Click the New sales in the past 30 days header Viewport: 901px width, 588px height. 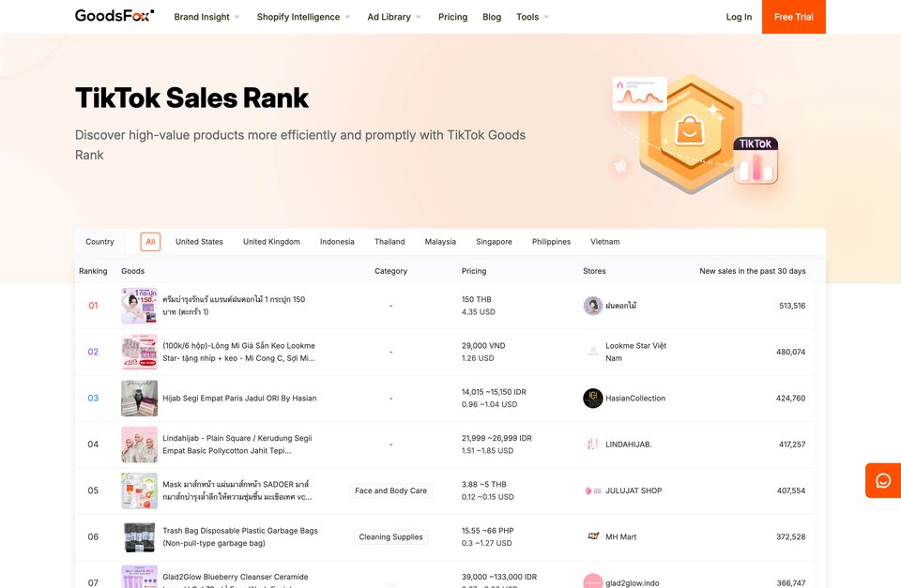pyautogui.click(x=752, y=271)
